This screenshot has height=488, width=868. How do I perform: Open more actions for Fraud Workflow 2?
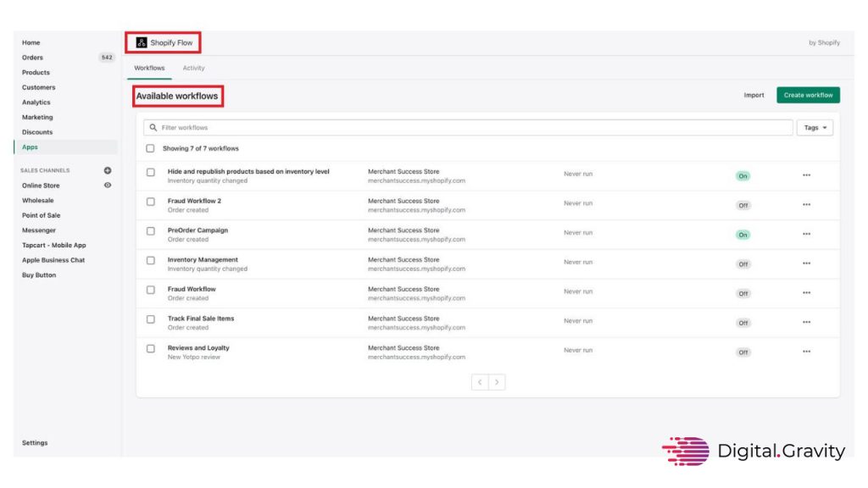pyautogui.click(x=806, y=205)
